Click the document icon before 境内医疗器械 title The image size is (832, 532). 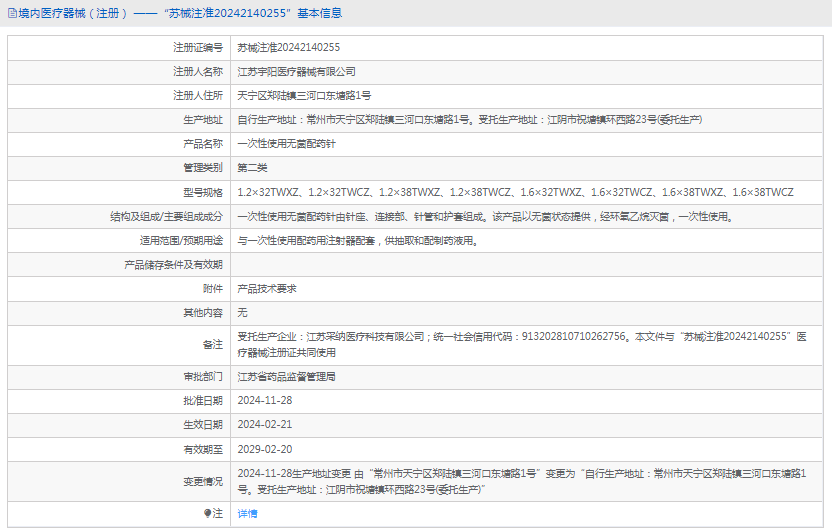12,13
